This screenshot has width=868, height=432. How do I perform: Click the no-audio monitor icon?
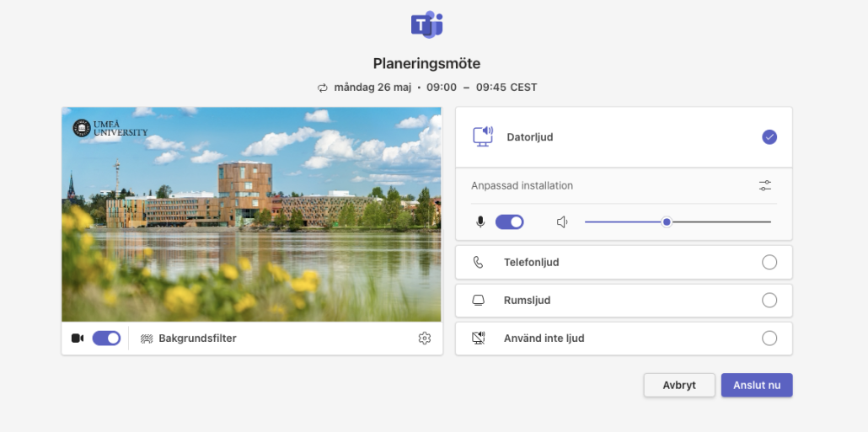479,338
